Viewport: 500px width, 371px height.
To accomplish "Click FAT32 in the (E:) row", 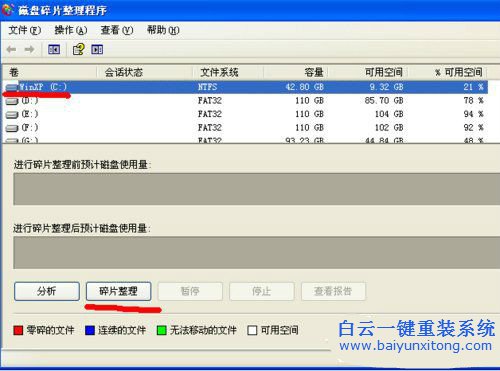I will tap(210, 114).
